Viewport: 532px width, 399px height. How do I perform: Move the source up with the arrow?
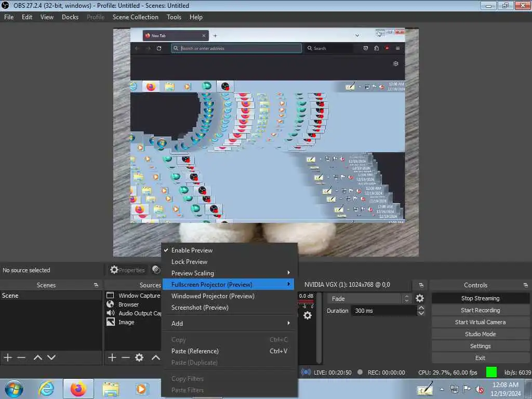(x=156, y=357)
